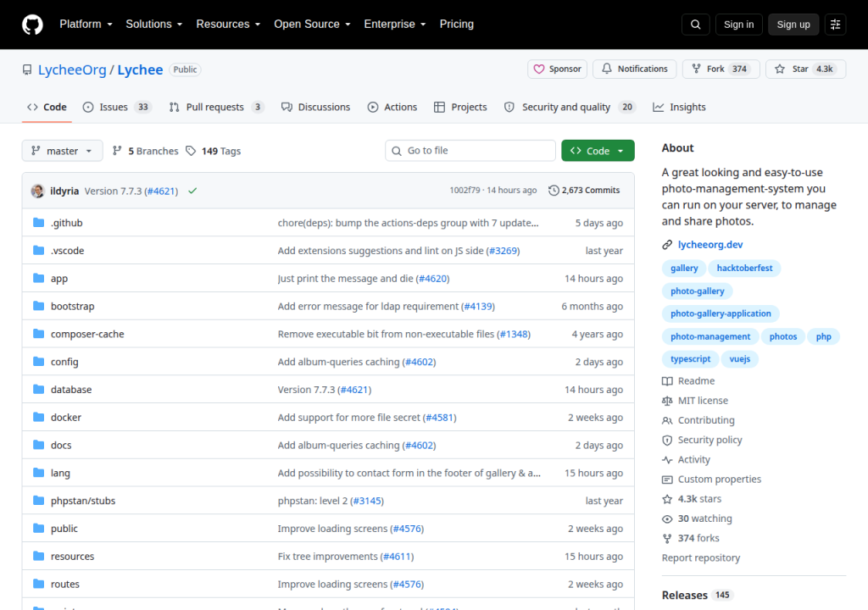Click the routes folder icon
This screenshot has height=610, width=868.
point(38,584)
